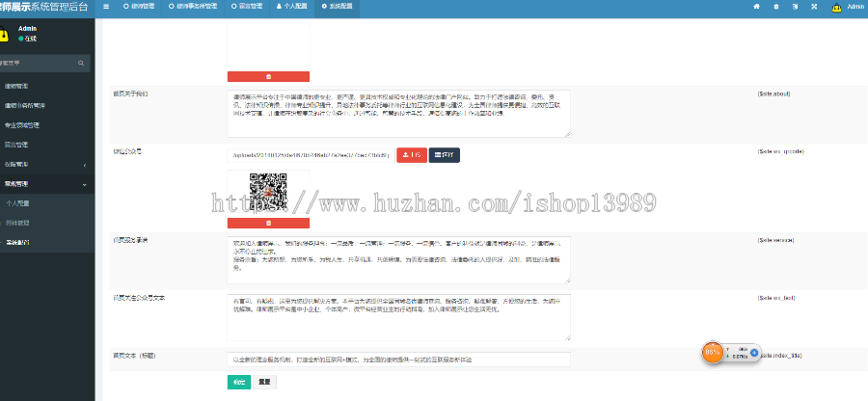Click the {$site.service} variable text
The width and height of the screenshot is (868, 401).
click(x=775, y=240)
